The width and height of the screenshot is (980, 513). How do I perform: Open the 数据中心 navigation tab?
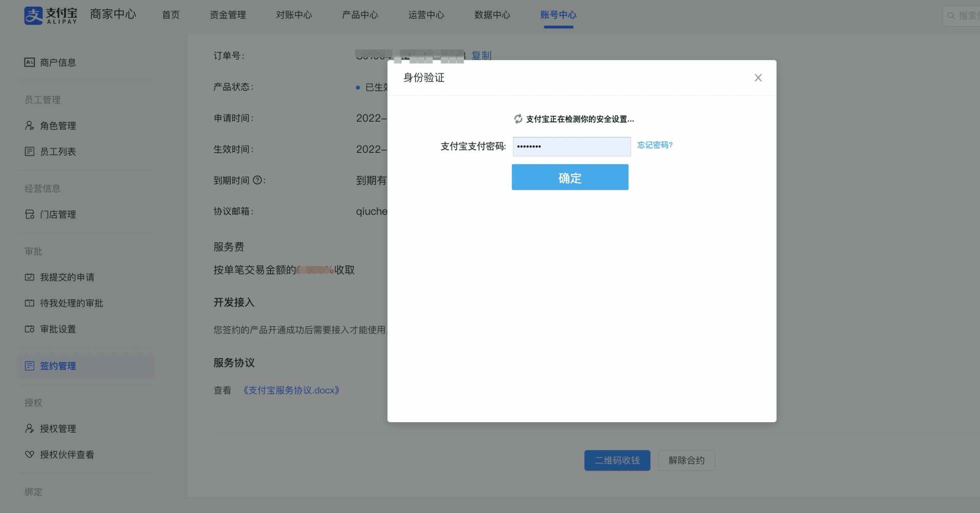492,15
